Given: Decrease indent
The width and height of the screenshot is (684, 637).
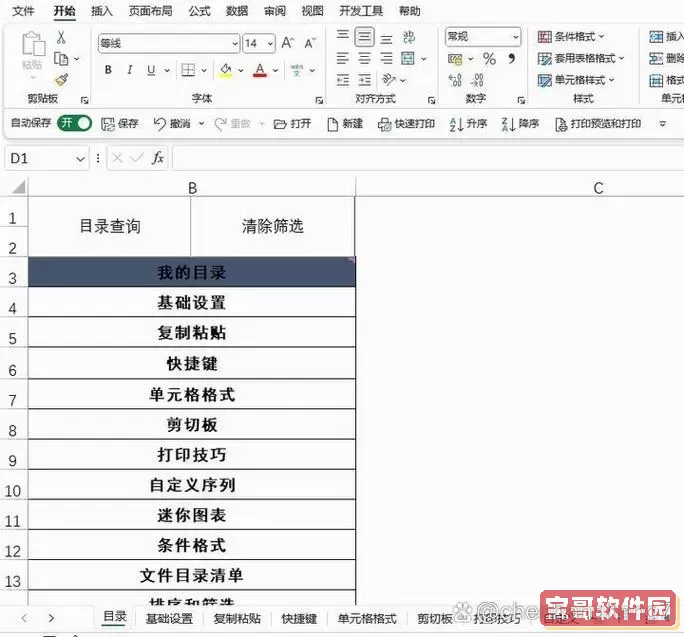Looking at the screenshot, I should click(343, 80).
